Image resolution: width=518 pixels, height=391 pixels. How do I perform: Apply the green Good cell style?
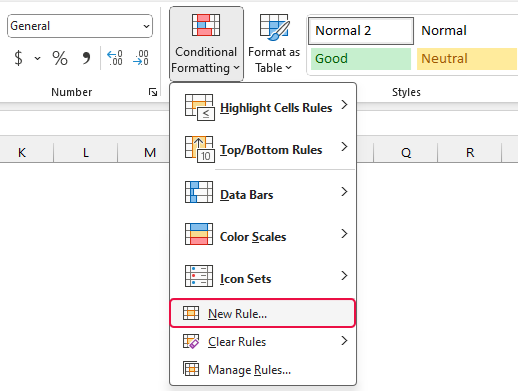click(361, 59)
